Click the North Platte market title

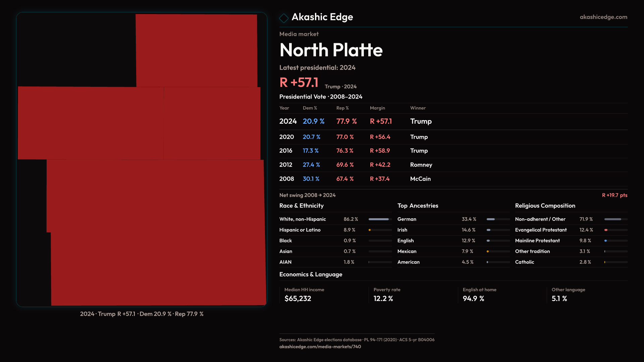(x=331, y=50)
